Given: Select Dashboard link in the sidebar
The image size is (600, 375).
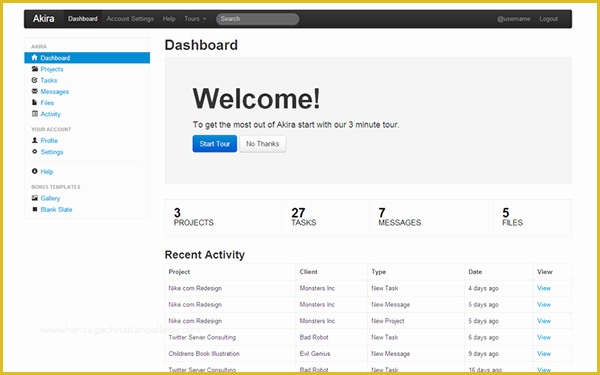Looking at the screenshot, I should pyautogui.click(x=87, y=58).
